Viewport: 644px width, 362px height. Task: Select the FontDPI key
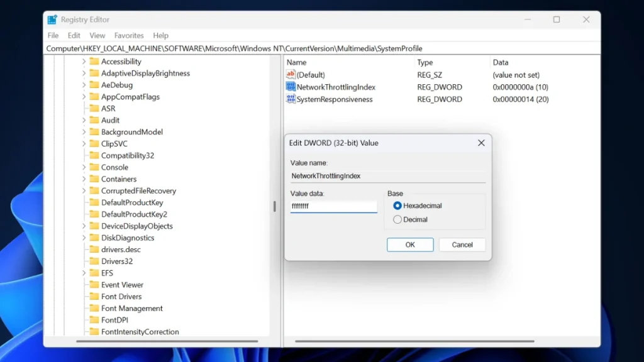click(114, 320)
